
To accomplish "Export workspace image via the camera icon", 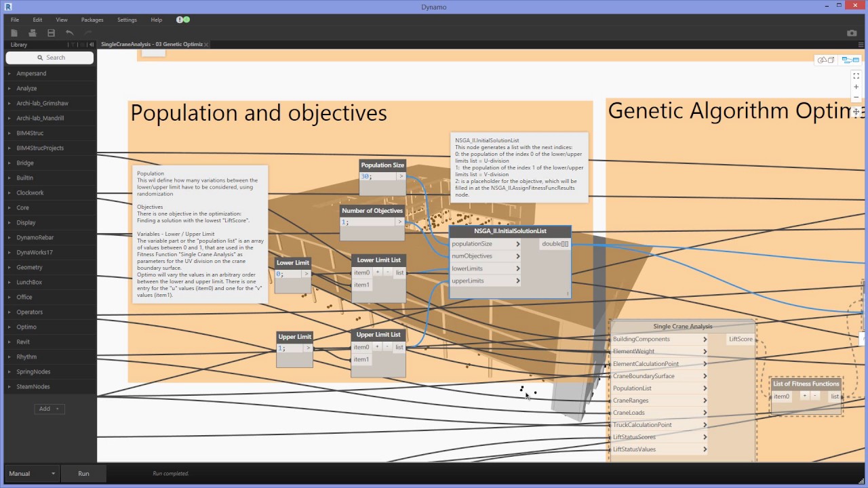I will click(852, 33).
